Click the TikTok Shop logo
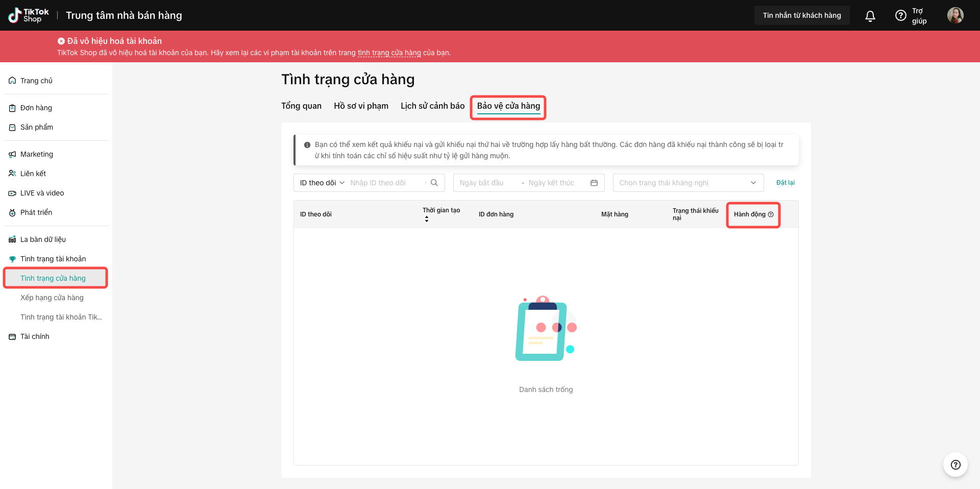The width and height of the screenshot is (980, 489). [x=29, y=15]
